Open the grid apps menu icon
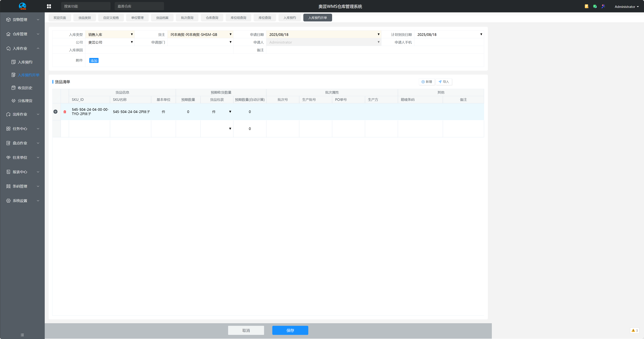This screenshot has height=339, width=644. click(49, 6)
